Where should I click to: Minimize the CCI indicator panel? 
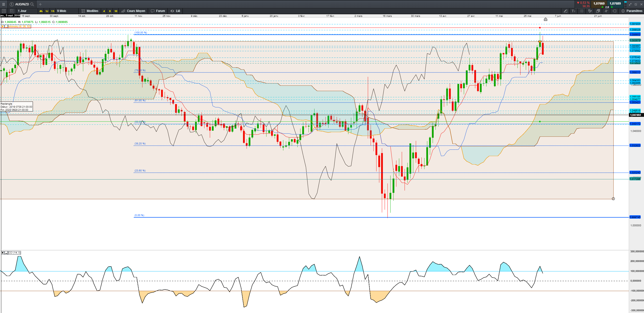6,253
